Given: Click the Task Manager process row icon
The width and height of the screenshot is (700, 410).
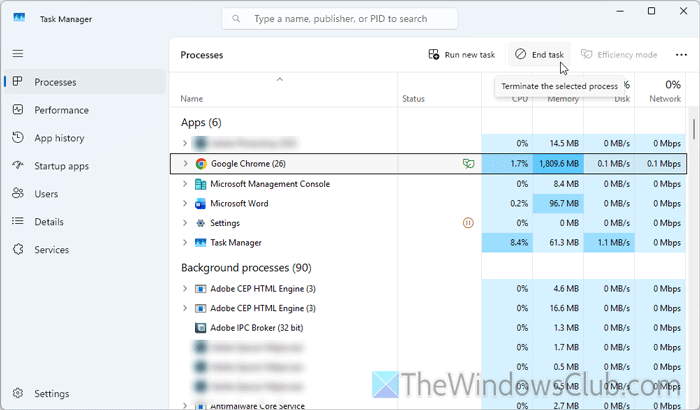Looking at the screenshot, I should 200,243.
